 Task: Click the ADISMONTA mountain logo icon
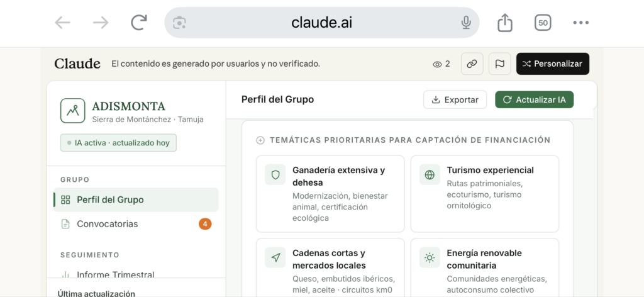tap(73, 111)
